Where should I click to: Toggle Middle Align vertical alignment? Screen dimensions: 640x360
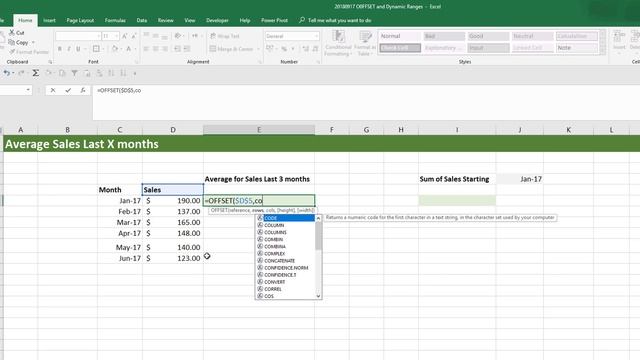coord(156,36)
